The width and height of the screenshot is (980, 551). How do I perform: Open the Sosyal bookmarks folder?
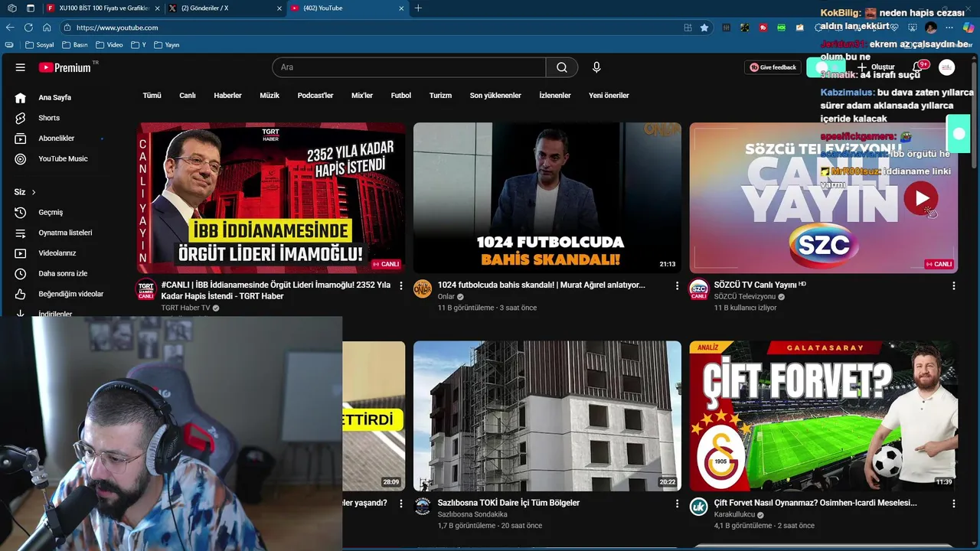(x=39, y=45)
